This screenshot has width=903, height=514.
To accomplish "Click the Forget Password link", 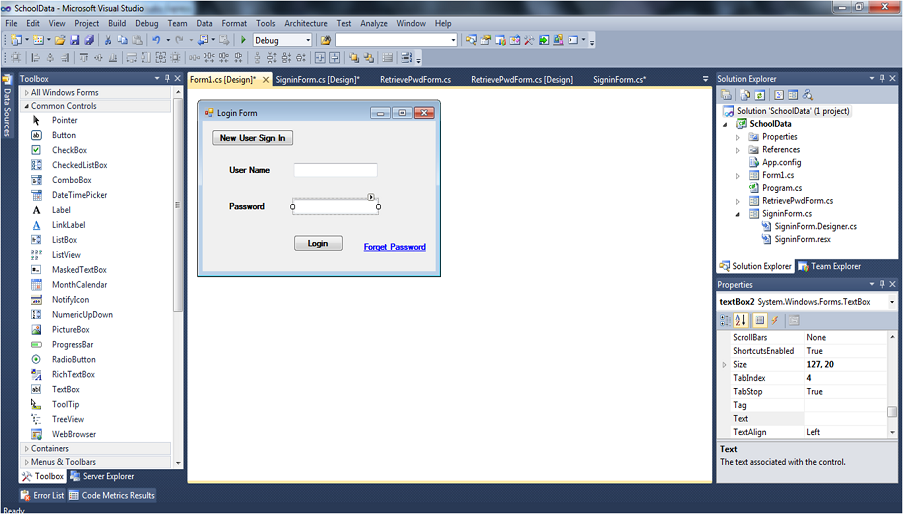I will (x=394, y=247).
